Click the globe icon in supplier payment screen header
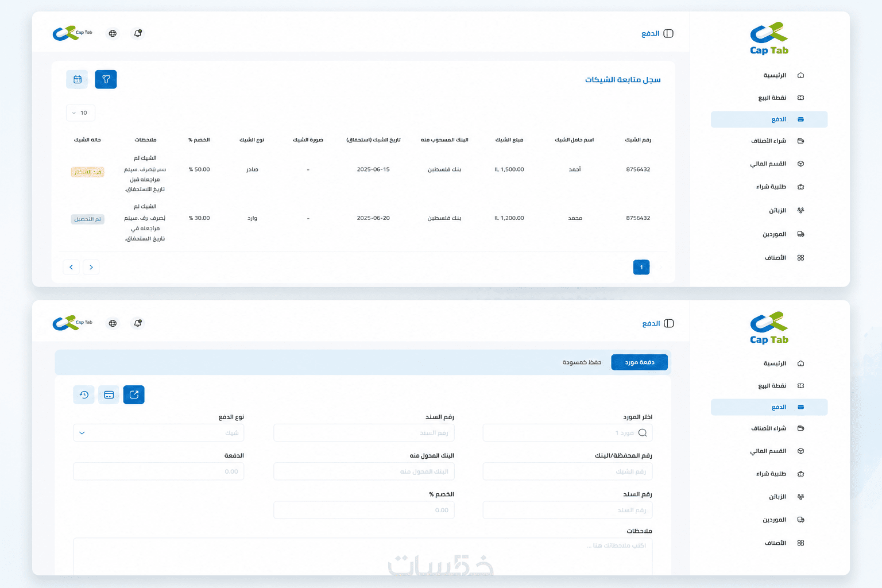This screenshot has width=882, height=588. (x=113, y=323)
